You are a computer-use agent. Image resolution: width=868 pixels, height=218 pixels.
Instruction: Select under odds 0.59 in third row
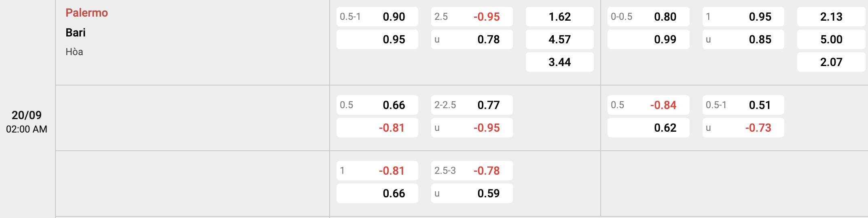[472, 193]
